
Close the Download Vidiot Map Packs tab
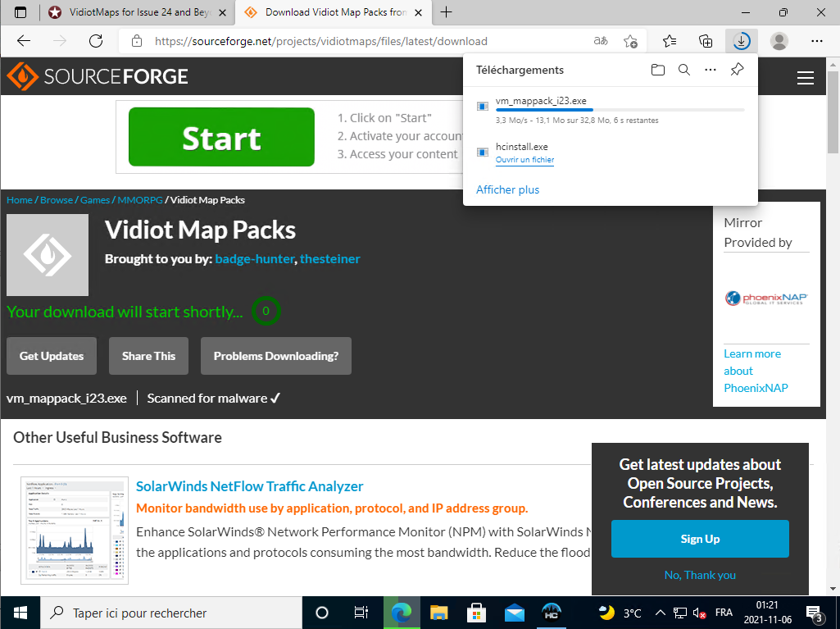420,12
